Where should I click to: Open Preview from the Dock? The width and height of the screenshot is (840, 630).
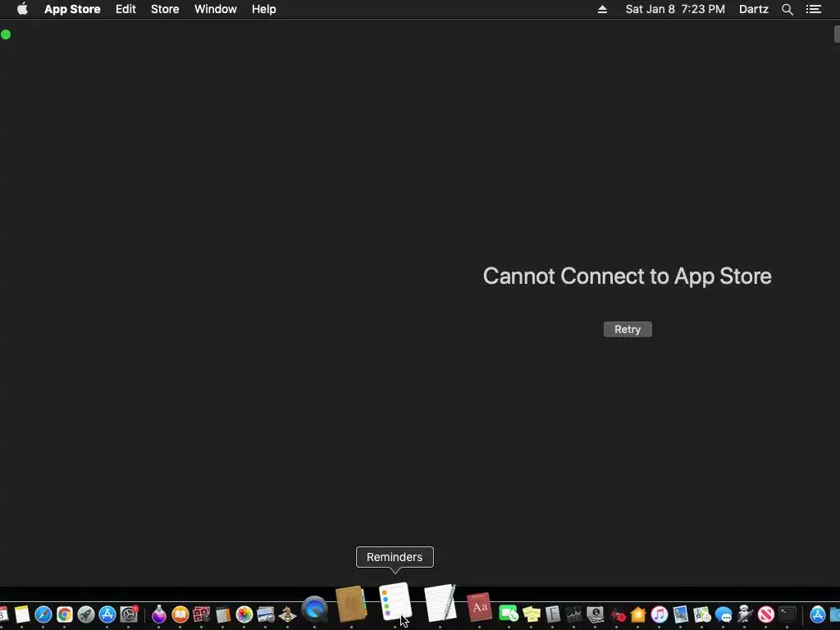pyautogui.click(x=680, y=614)
